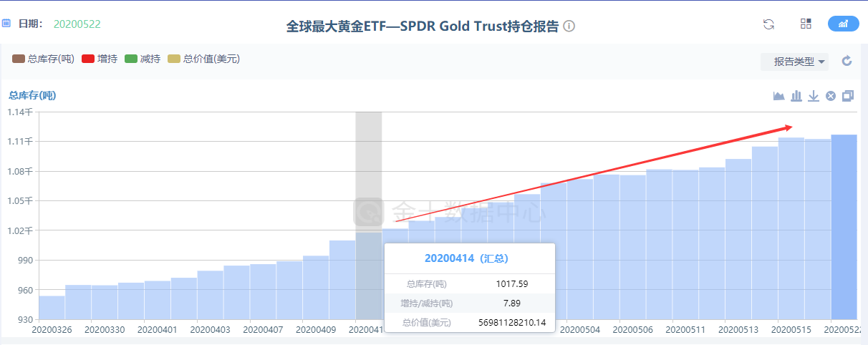Toggle the 总价值(美元) legend series
The width and height of the screenshot is (868, 345).
203,59
